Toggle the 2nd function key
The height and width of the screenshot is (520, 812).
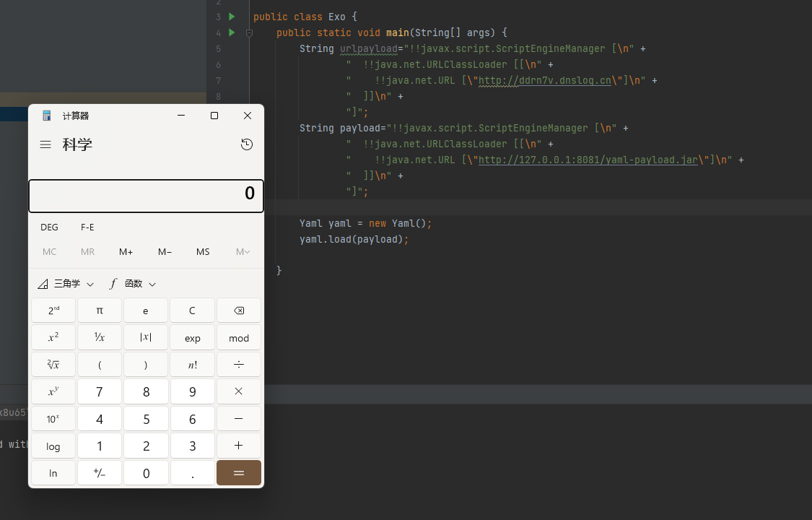(53, 311)
